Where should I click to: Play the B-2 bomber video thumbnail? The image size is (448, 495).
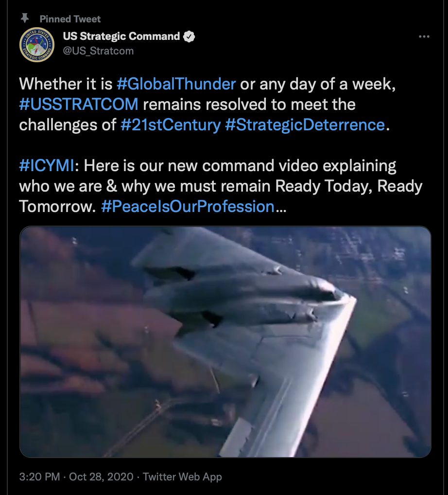pyautogui.click(x=225, y=342)
